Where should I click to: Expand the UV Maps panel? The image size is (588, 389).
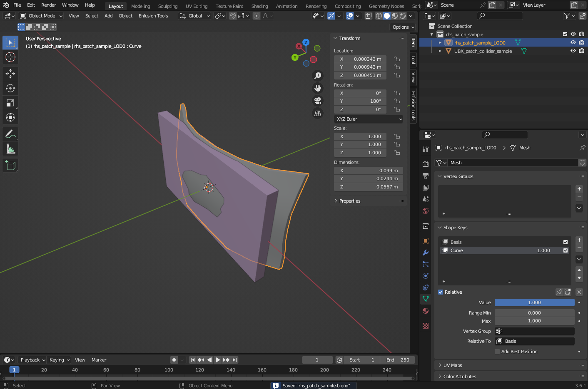453,365
